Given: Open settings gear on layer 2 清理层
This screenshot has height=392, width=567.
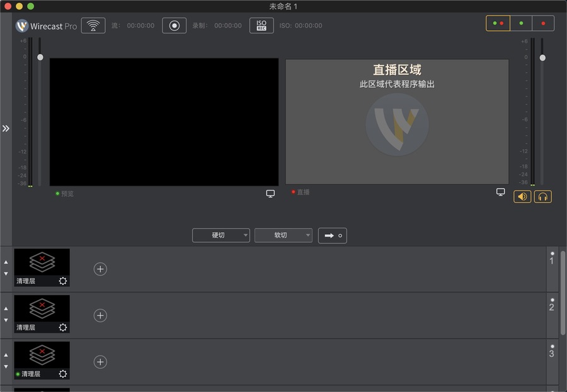Looking at the screenshot, I should click(63, 327).
